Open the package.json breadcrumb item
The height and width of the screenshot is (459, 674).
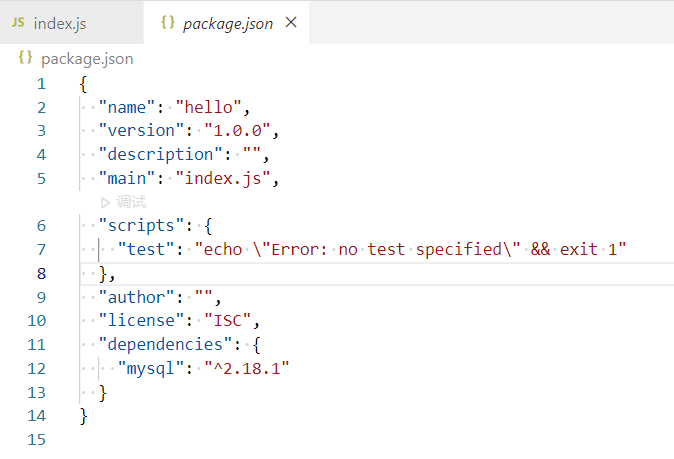(86, 59)
